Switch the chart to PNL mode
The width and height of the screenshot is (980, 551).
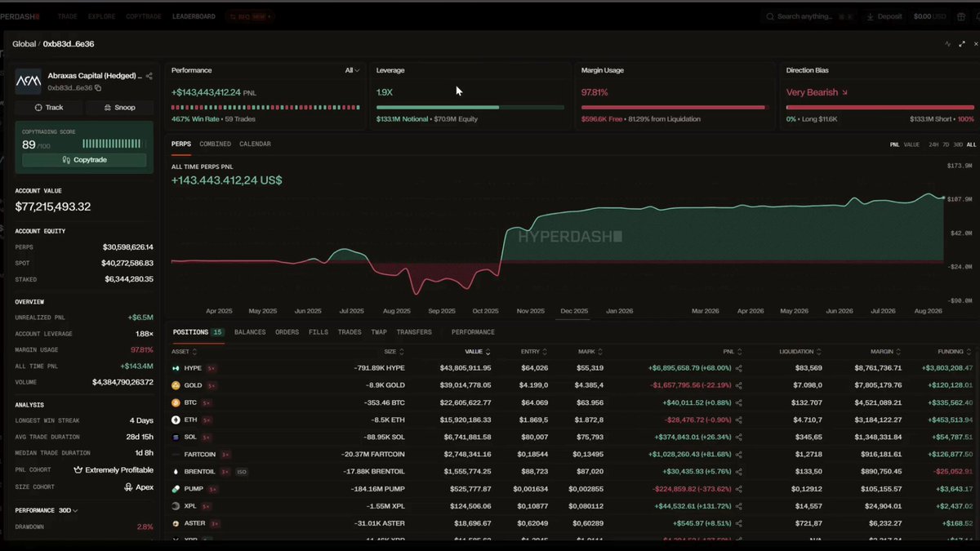[x=895, y=144]
